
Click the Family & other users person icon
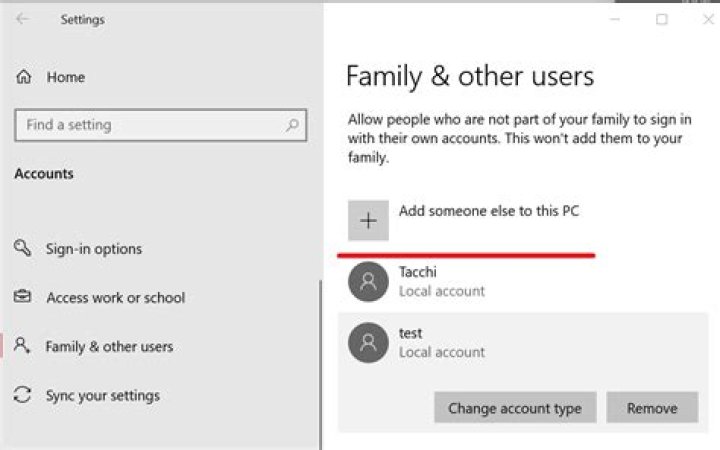click(22, 345)
